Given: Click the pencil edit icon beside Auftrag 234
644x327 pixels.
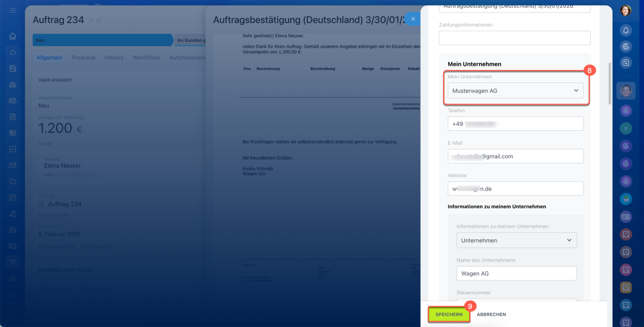Looking at the screenshot, I should tap(91, 20).
